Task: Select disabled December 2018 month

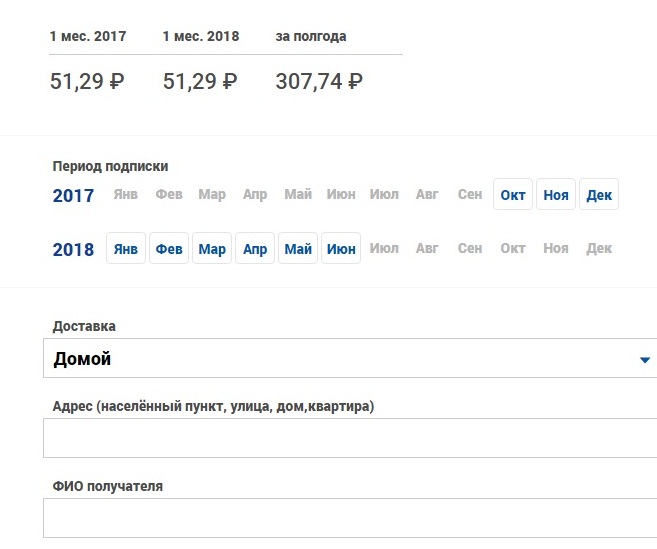Action: 599,248
